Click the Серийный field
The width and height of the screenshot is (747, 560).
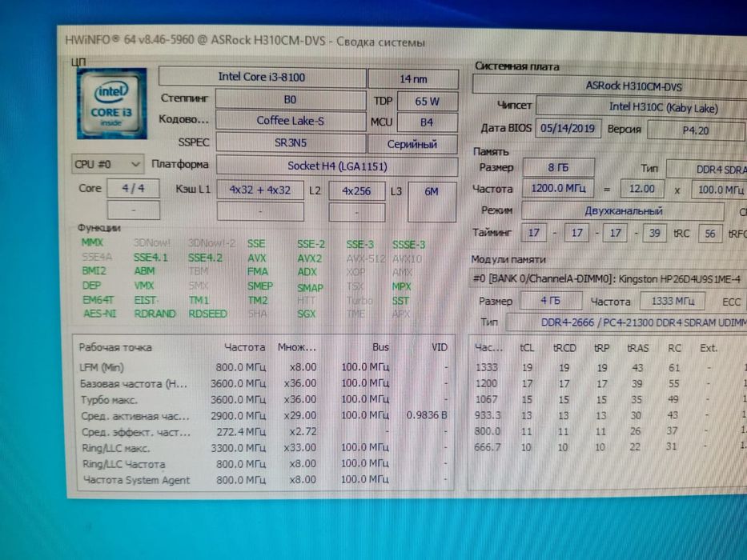tap(412, 144)
